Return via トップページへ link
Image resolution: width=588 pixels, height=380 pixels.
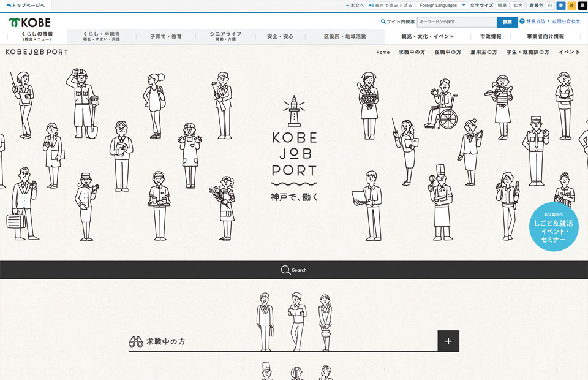[26, 6]
